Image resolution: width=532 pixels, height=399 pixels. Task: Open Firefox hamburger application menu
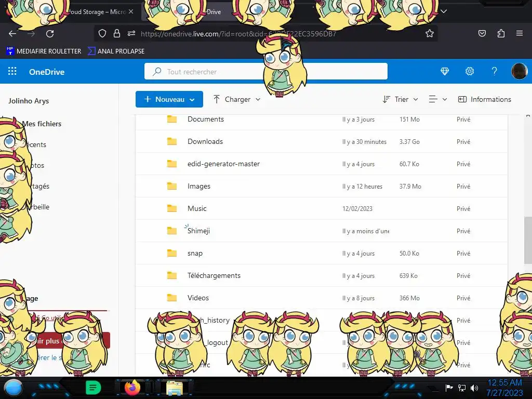click(520, 33)
